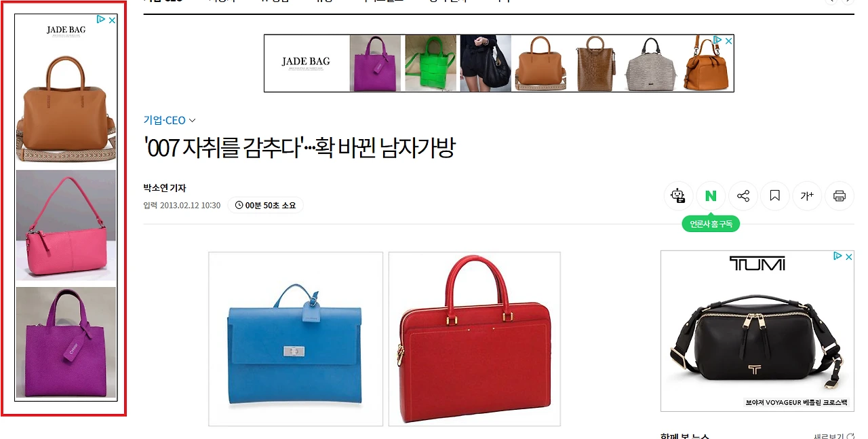868x439 pixels.
Task: Open the red briefcase article image
Action: [475, 339]
